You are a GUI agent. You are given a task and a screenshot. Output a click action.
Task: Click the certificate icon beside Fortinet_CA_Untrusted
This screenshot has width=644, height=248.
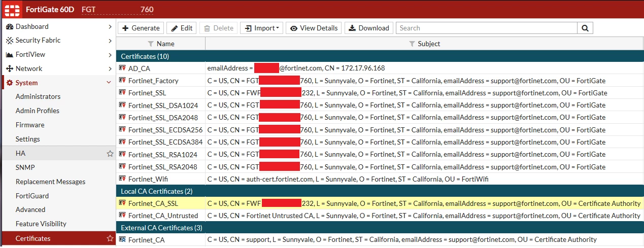click(x=122, y=215)
